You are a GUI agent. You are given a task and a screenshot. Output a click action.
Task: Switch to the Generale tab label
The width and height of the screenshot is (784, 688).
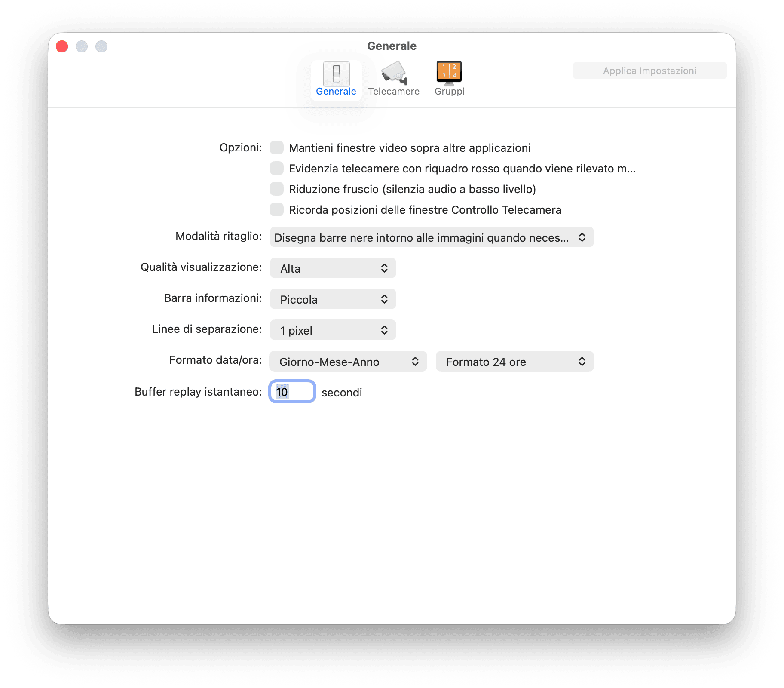pyautogui.click(x=336, y=92)
